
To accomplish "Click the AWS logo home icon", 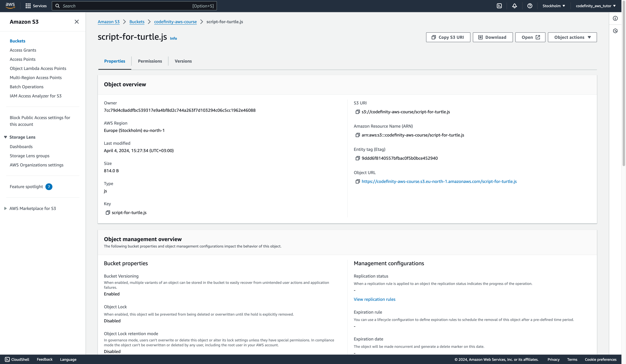I will tap(10, 6).
